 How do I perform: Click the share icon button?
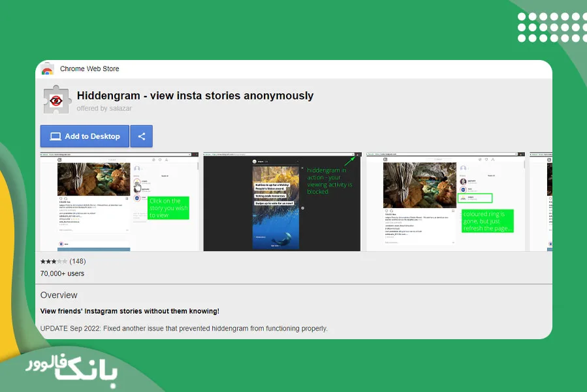(x=142, y=136)
